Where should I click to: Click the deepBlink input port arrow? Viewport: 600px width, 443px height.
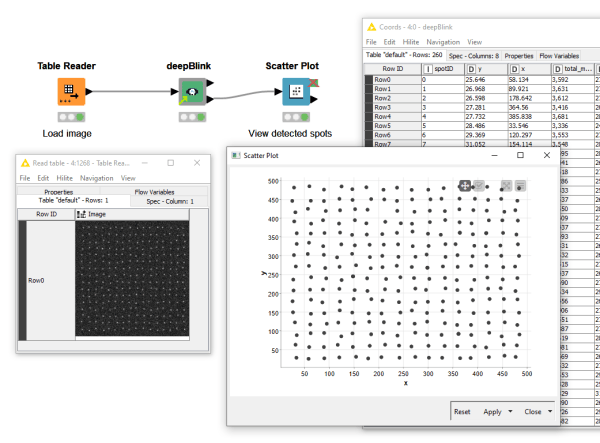click(x=174, y=91)
